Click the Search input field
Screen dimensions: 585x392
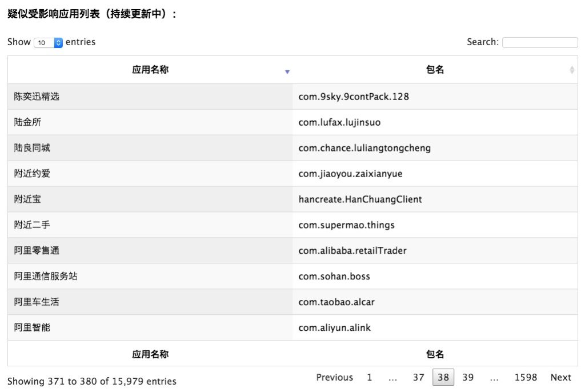(539, 42)
